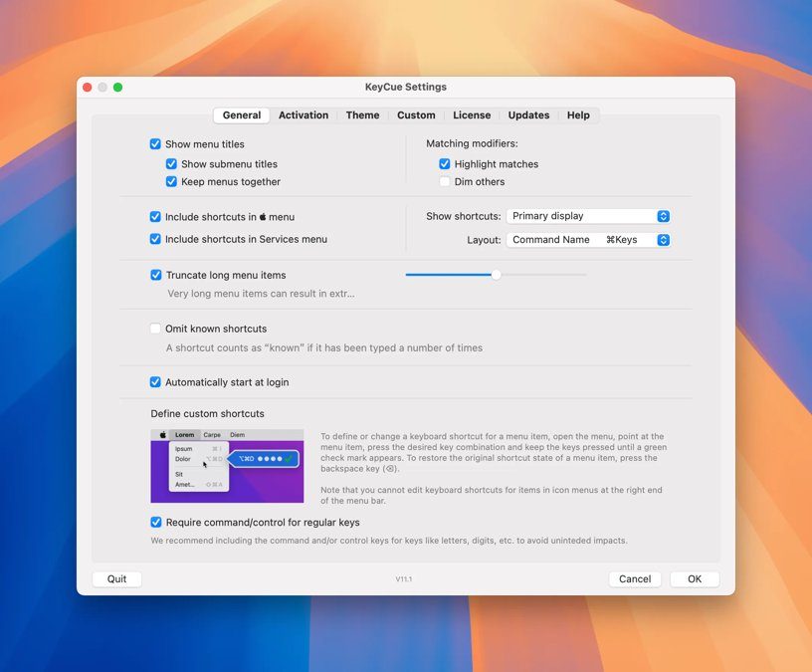This screenshot has width=812, height=672.
Task: Uncheck Truncate long menu items
Action: [x=155, y=275]
